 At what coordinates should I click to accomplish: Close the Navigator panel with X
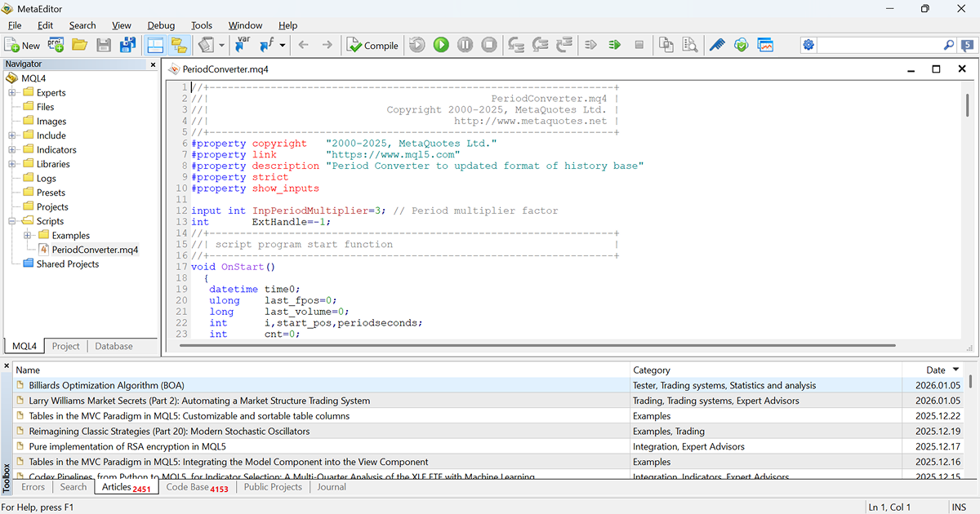tap(153, 64)
